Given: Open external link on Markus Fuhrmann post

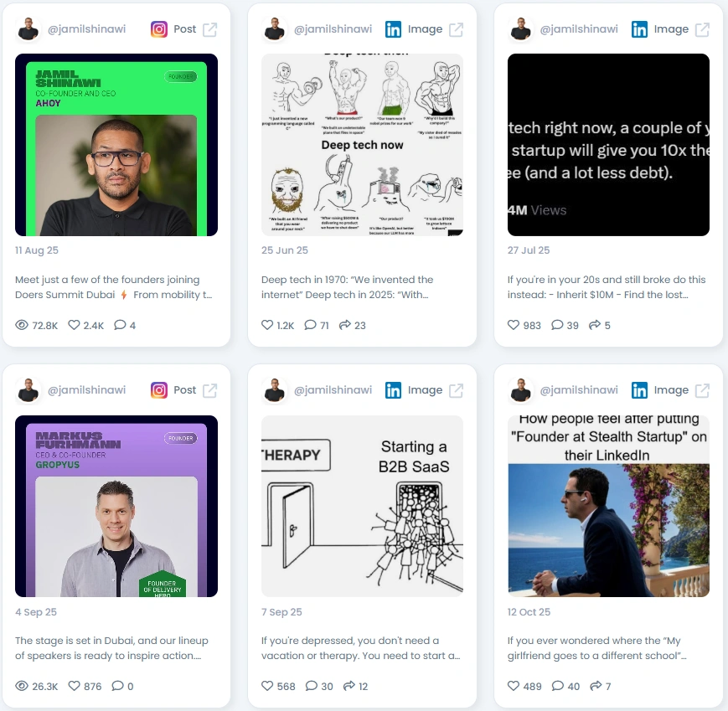Looking at the screenshot, I should point(210,390).
